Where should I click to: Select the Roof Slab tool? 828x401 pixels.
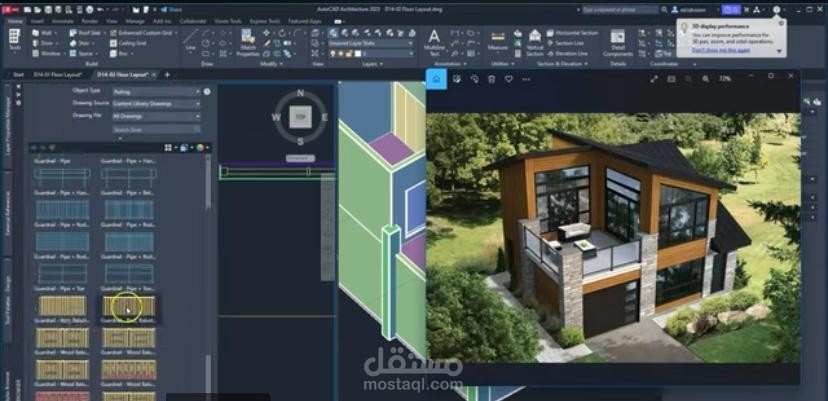click(88, 33)
